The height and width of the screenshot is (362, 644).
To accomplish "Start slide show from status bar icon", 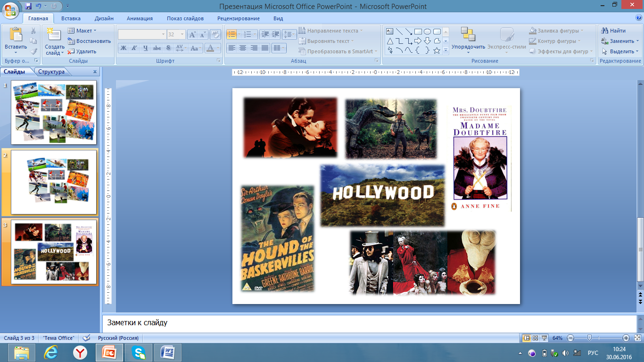I will pyautogui.click(x=544, y=338).
